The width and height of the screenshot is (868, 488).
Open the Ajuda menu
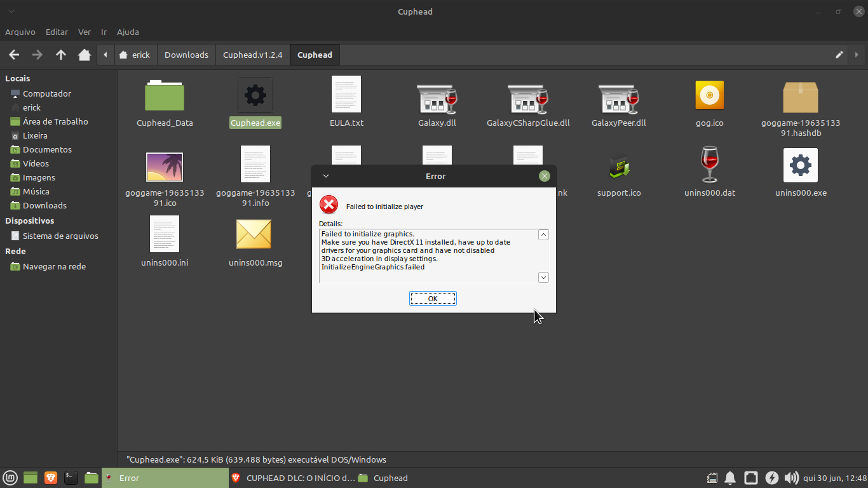(x=128, y=32)
